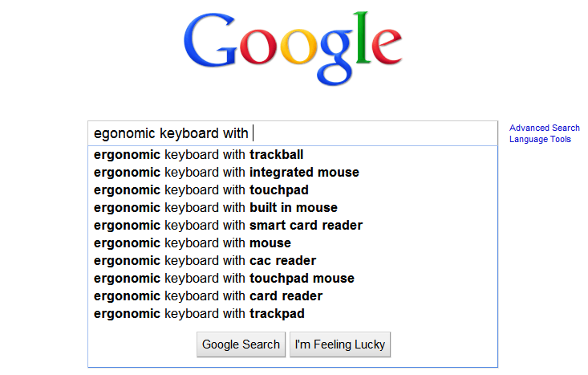Pick the 'ergonomic keyboard with touchpad' suggestion

click(x=201, y=190)
